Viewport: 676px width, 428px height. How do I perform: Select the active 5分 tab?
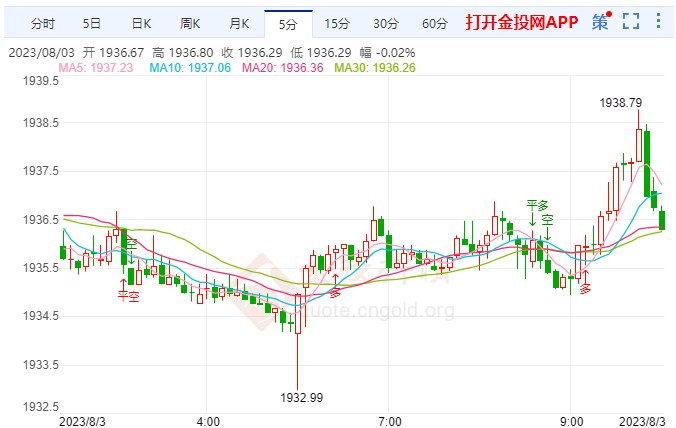(288, 24)
